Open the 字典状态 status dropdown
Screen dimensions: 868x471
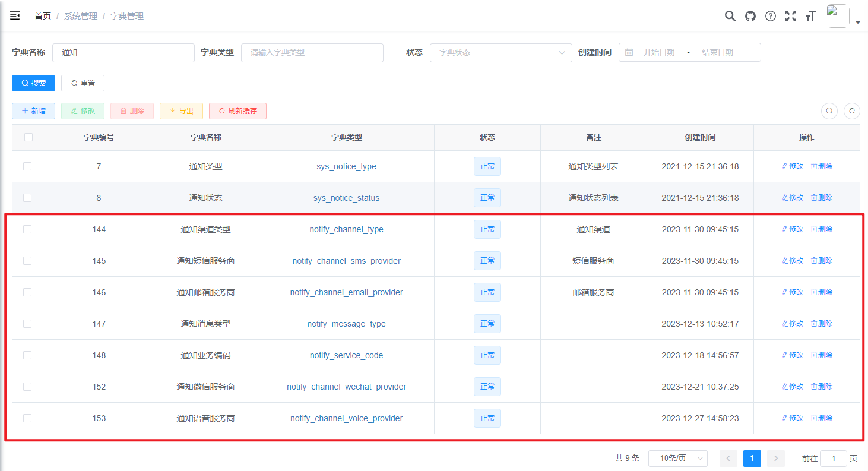point(500,52)
